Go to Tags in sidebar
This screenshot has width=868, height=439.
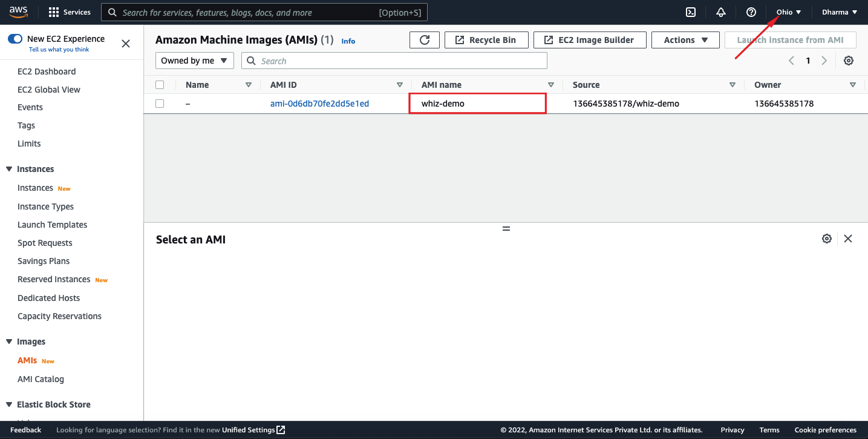[27, 125]
